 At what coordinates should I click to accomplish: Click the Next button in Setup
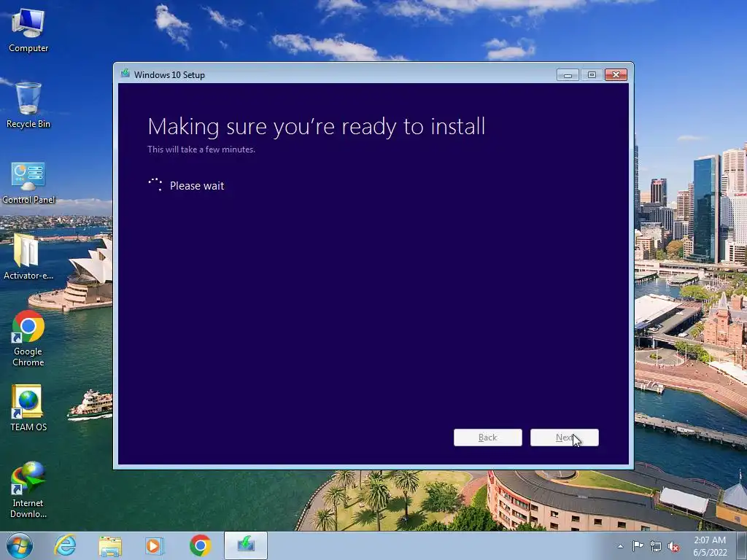tap(565, 437)
